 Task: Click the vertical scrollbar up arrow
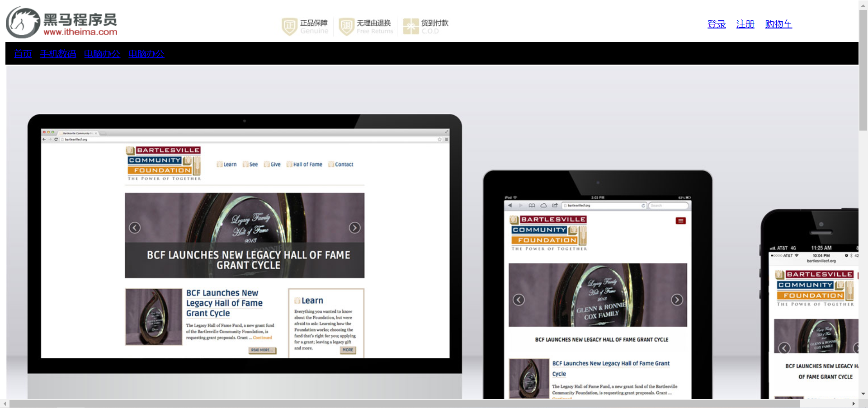coord(863,5)
